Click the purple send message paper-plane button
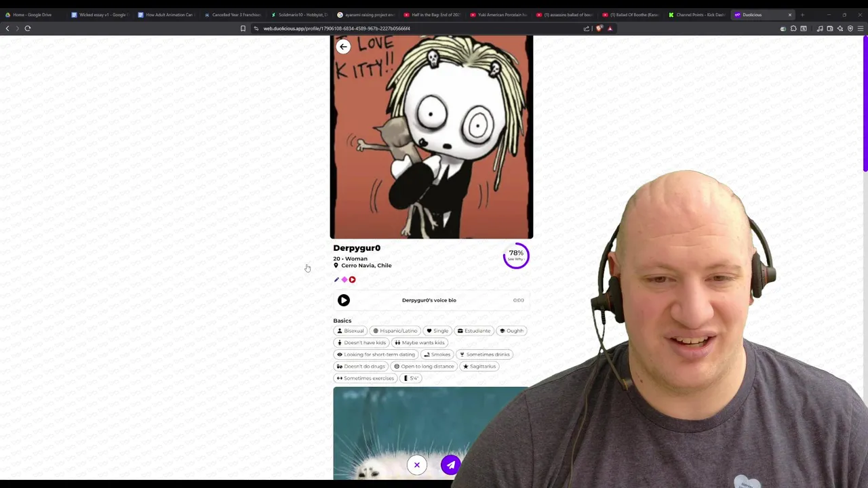Screen dimensions: 868x488 450,465
